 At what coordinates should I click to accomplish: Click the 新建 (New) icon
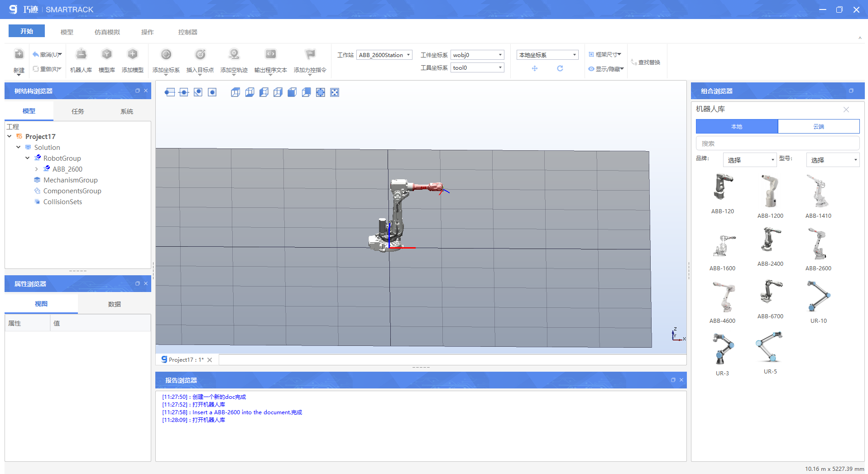tap(19, 55)
